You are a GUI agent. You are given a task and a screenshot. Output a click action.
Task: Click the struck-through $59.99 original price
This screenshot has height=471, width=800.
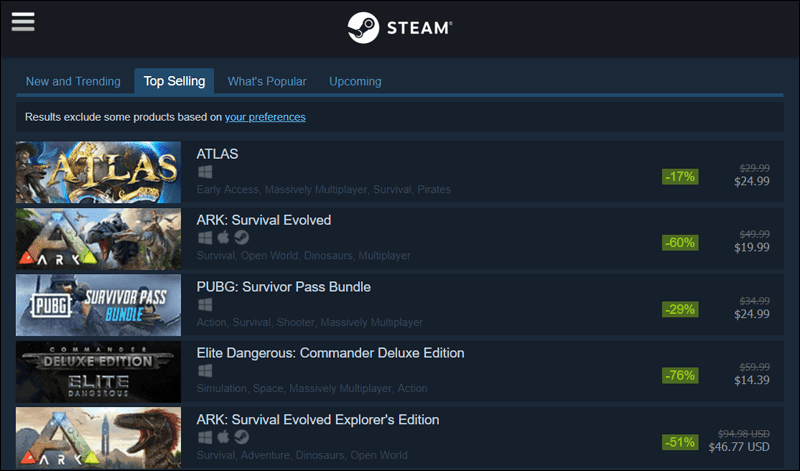(x=755, y=367)
